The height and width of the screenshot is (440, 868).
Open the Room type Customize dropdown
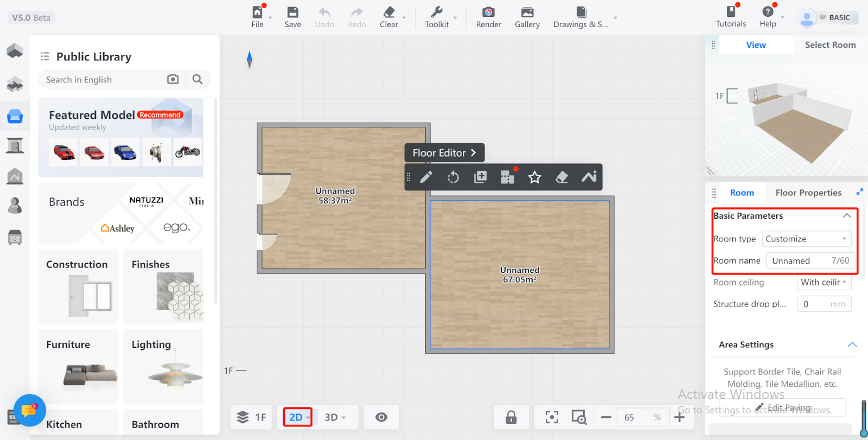(x=807, y=239)
